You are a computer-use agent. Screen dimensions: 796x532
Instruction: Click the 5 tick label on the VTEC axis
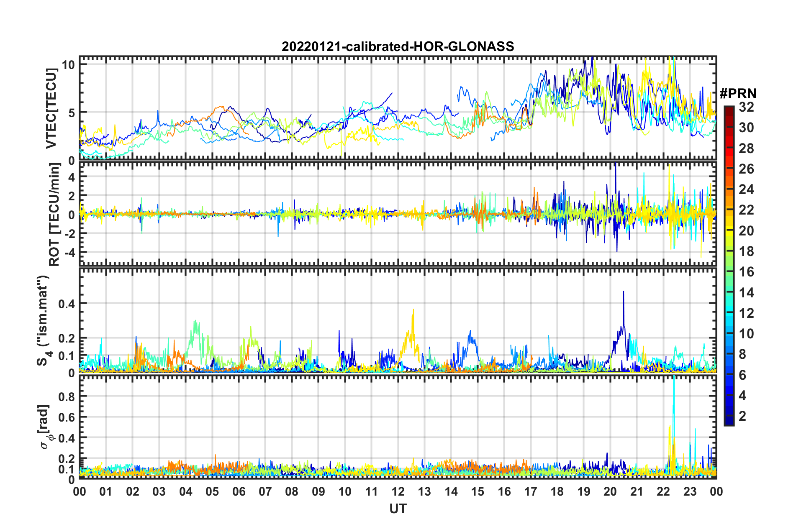click(x=72, y=113)
